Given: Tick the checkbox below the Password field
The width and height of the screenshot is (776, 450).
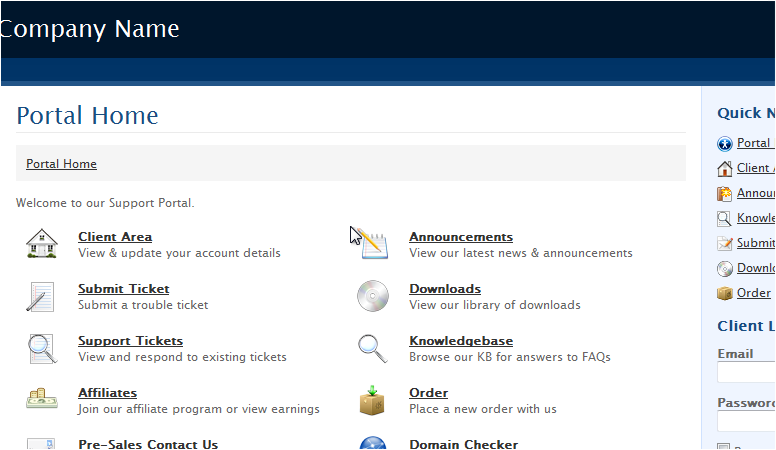Looking at the screenshot, I should tap(724, 446).
